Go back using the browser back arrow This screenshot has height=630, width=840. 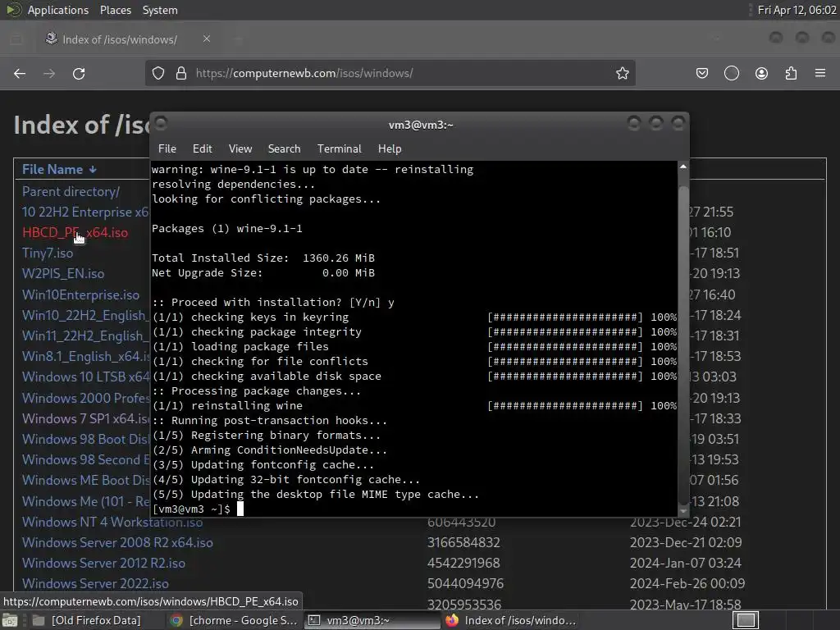tap(20, 73)
